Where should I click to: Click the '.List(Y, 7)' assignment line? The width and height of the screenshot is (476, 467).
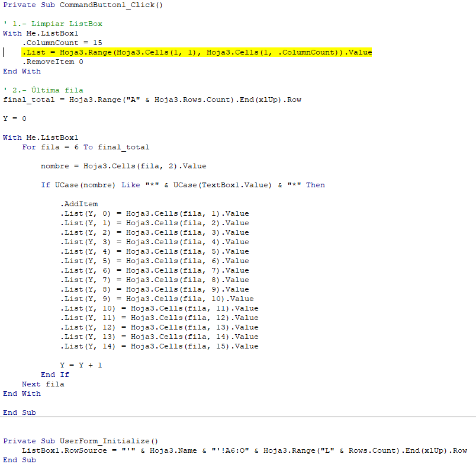coord(154,280)
